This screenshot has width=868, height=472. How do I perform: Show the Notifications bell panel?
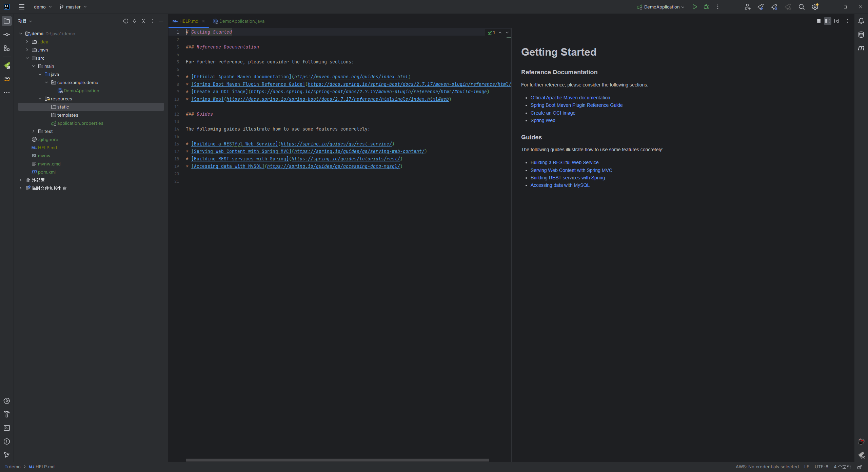[x=861, y=21]
